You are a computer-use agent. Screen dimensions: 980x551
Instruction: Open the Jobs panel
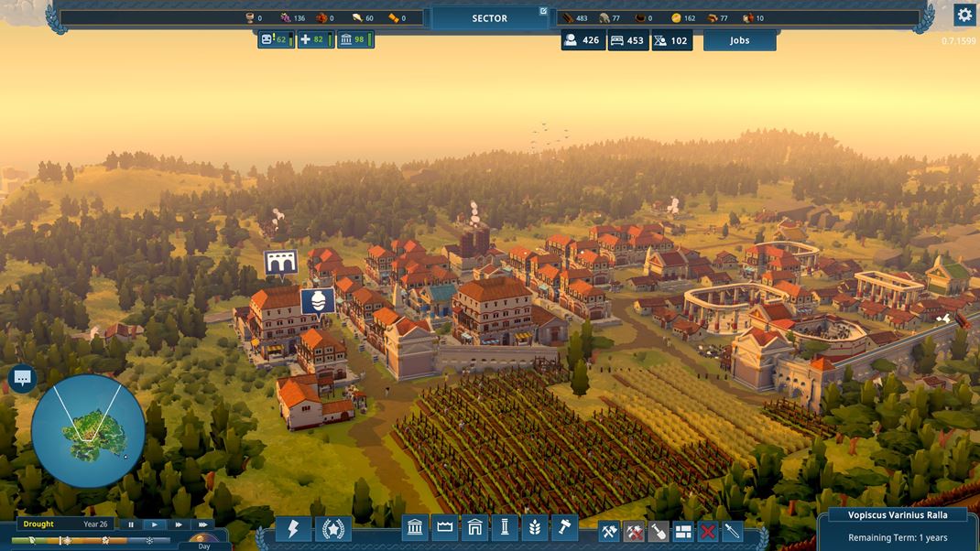pyautogui.click(x=739, y=40)
